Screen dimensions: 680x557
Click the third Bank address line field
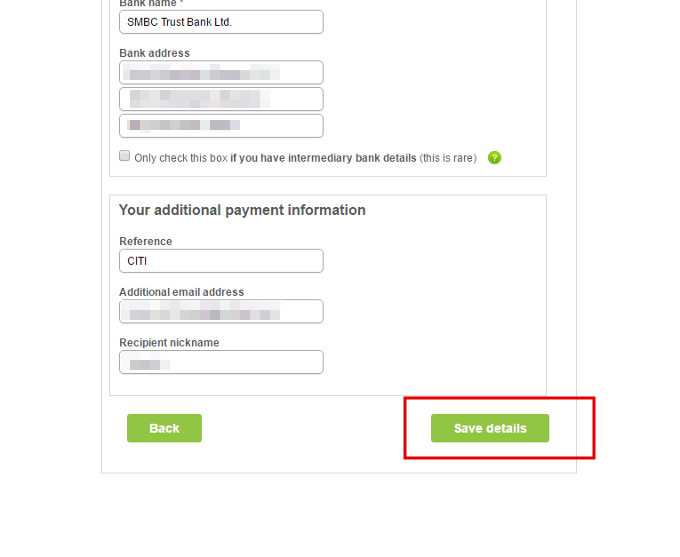pyautogui.click(x=221, y=126)
